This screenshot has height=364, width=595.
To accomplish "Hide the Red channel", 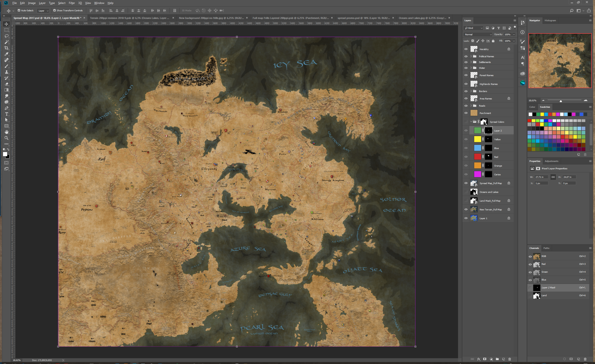I will coord(530,264).
